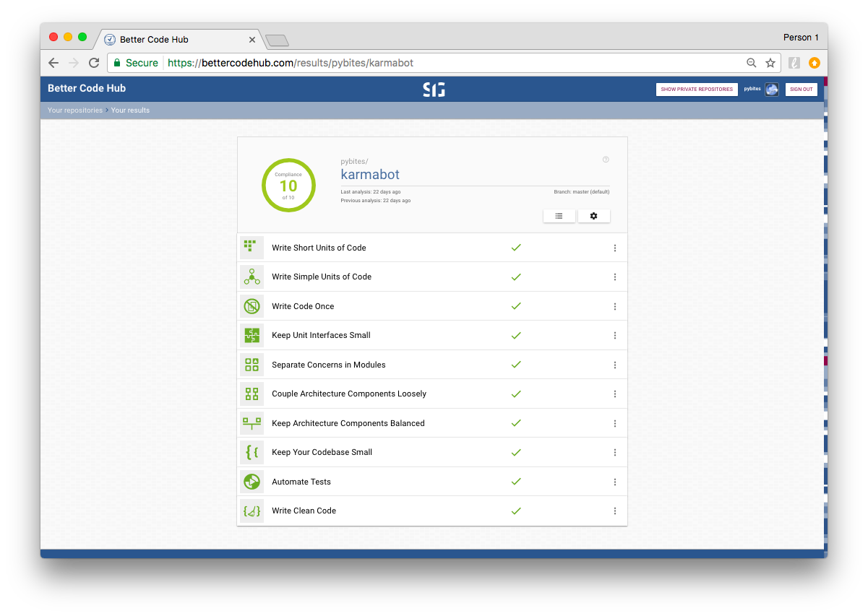Image resolution: width=868 pixels, height=616 pixels.
Task: Click the Automate Tests icon
Action: click(x=251, y=482)
